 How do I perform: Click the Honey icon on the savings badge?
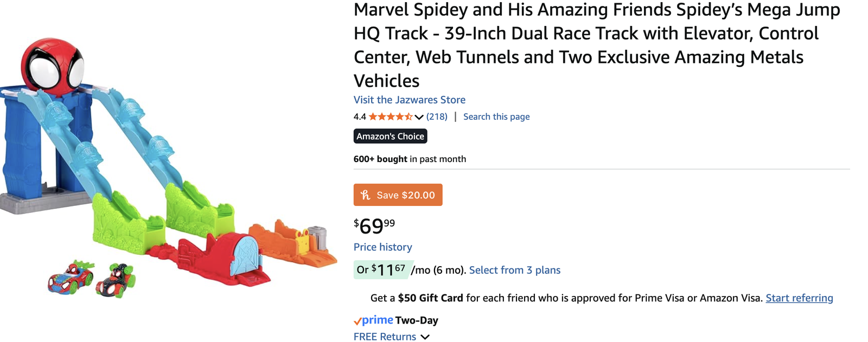[x=366, y=195]
